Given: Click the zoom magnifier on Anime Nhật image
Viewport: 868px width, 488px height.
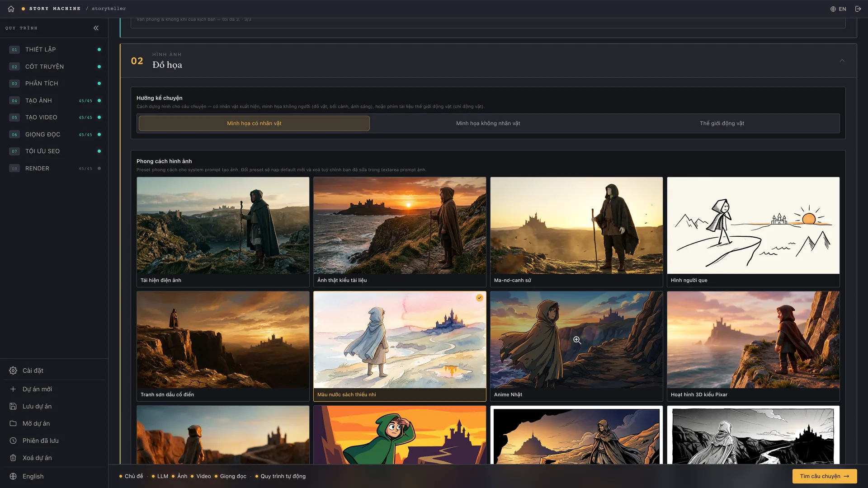Looking at the screenshot, I should (577, 340).
